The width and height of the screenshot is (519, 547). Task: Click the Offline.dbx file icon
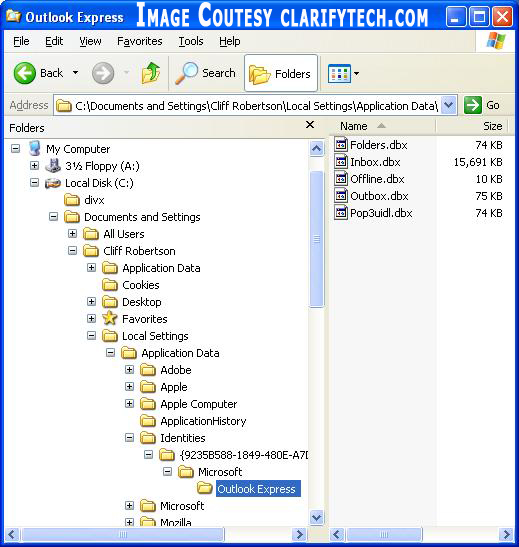pos(341,179)
